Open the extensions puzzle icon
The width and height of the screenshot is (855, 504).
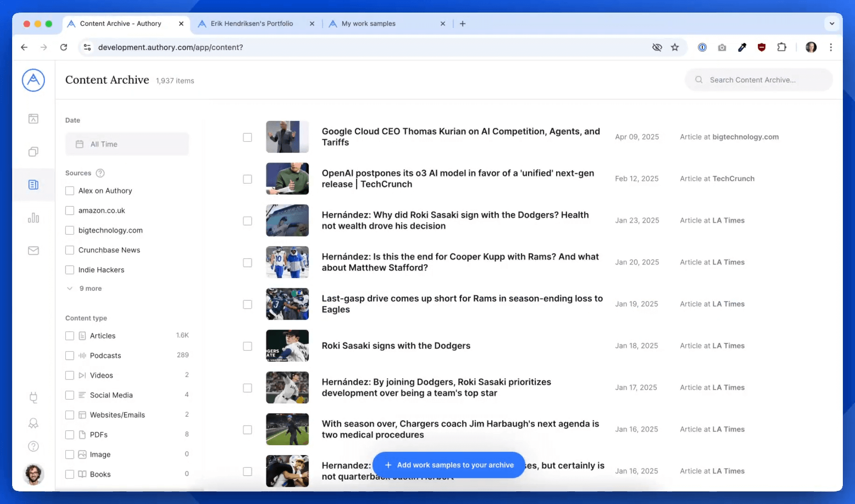pos(782,47)
